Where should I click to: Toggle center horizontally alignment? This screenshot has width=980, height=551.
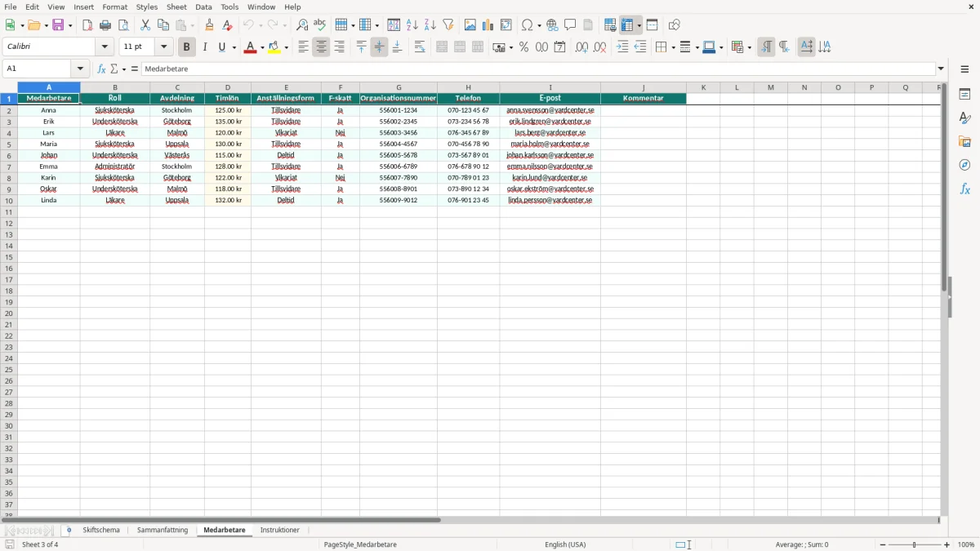pyautogui.click(x=321, y=47)
